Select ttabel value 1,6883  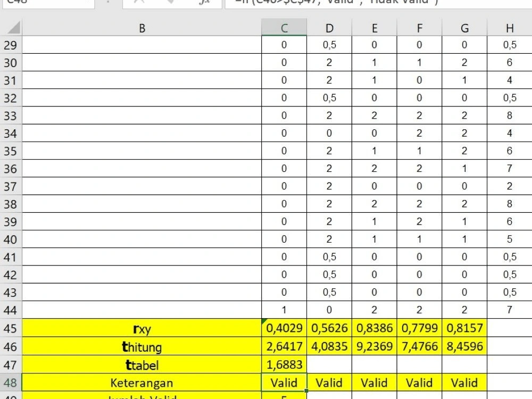[284, 364]
